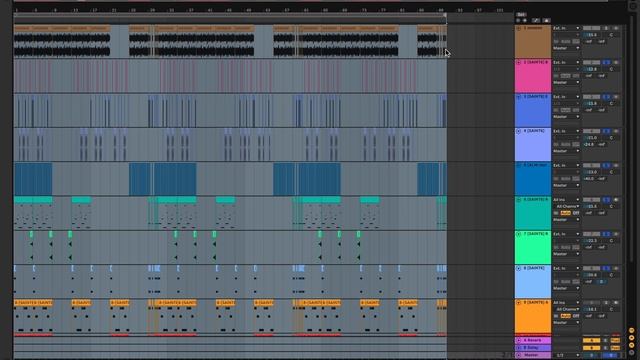Viewport: 640px width, 360px height.
Task: Open track 3 Master output dropdown
Action: pyautogui.click(x=566, y=117)
